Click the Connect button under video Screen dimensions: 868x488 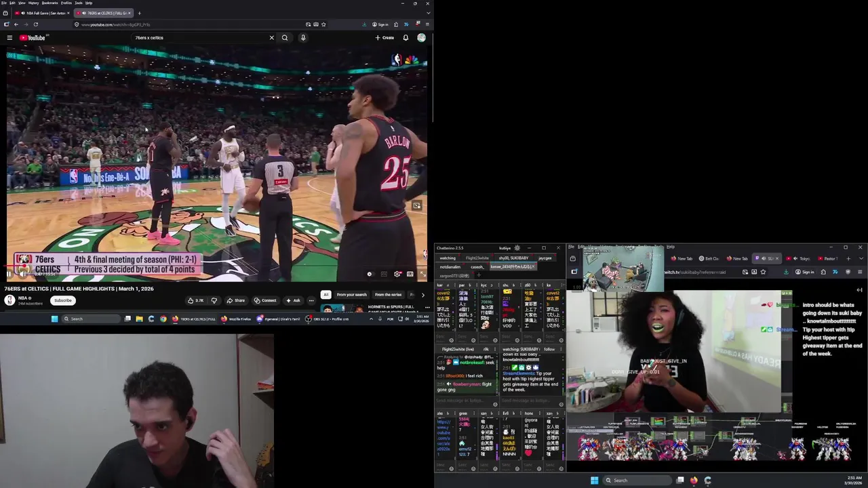click(265, 300)
